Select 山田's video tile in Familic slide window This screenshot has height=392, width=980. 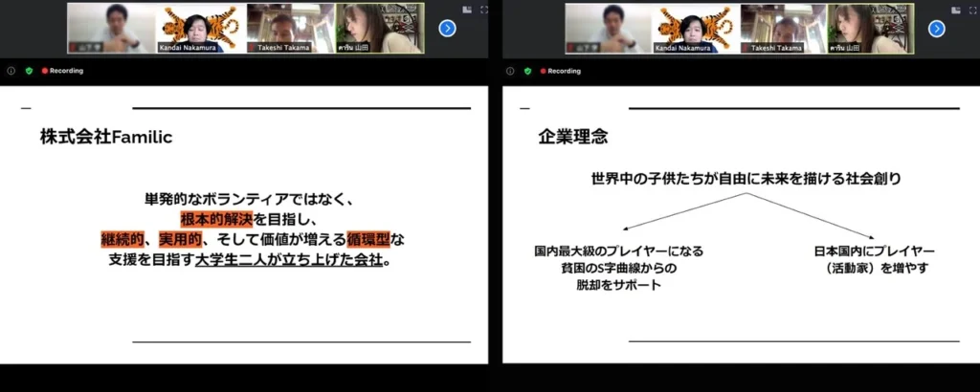pos(380,28)
